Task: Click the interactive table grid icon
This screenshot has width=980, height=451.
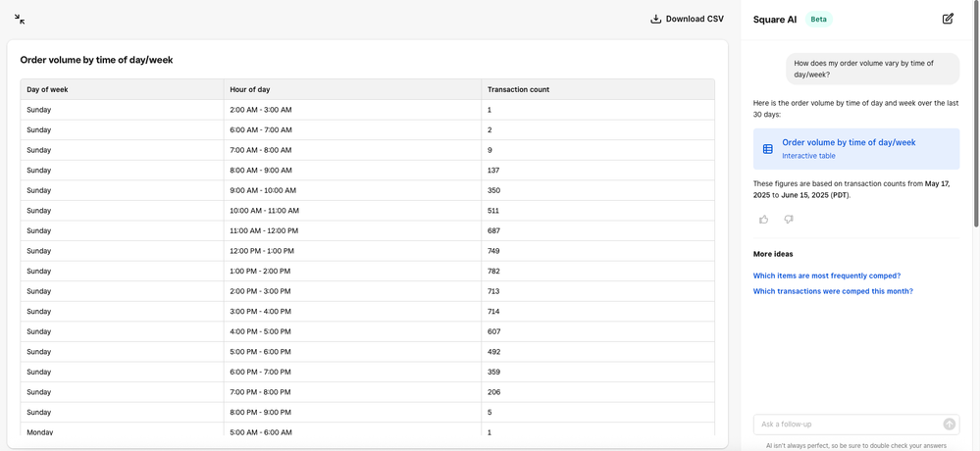Action: 768,149
